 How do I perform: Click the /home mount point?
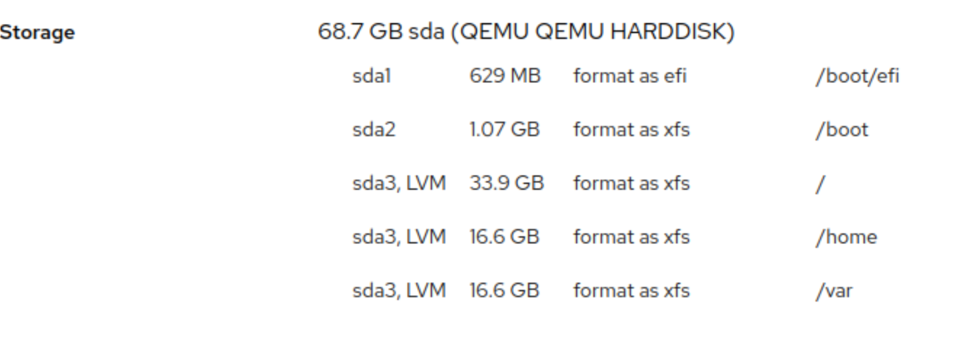coord(846,237)
